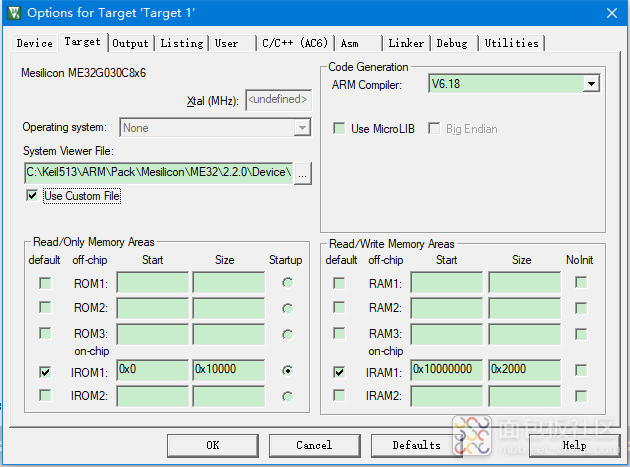Click the ROM1 Size field
Image resolution: width=630 pixels, height=467 pixels.
(229, 283)
